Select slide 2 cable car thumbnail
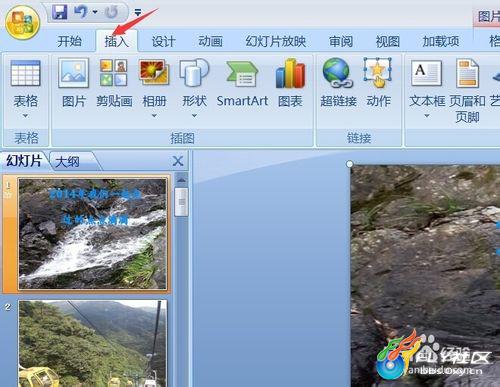The image size is (500, 387). coord(93,343)
